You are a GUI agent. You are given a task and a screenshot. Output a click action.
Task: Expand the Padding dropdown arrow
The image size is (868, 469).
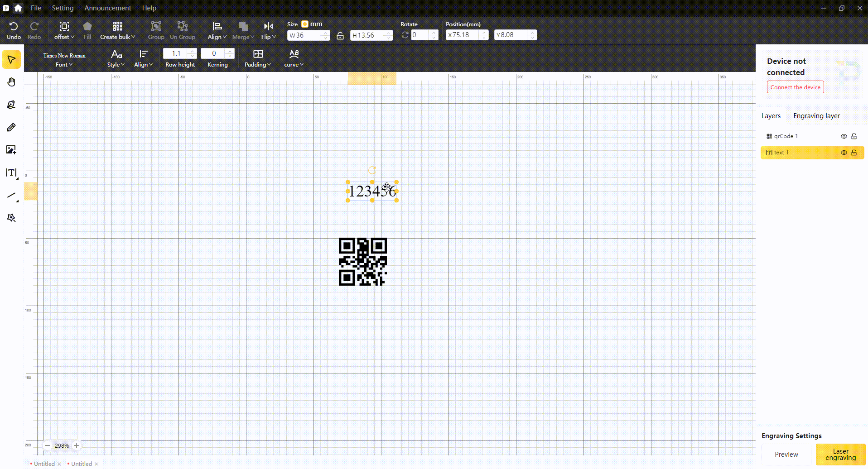coord(269,65)
